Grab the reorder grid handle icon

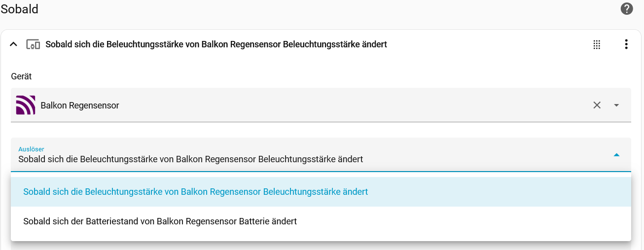597,44
